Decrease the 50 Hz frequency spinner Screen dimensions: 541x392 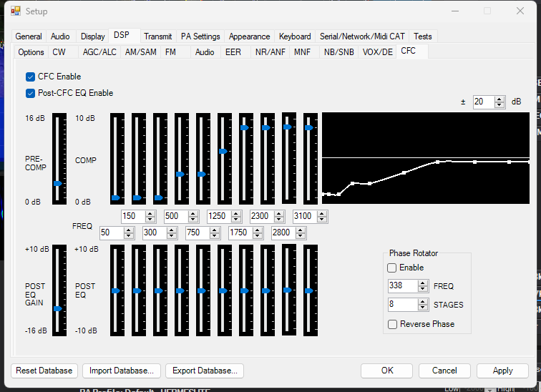coord(129,235)
